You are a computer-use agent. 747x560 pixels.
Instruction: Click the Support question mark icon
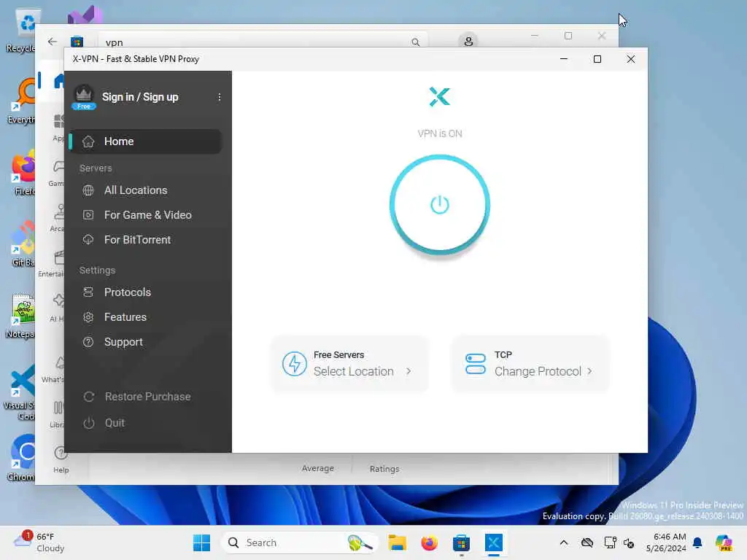coord(88,342)
